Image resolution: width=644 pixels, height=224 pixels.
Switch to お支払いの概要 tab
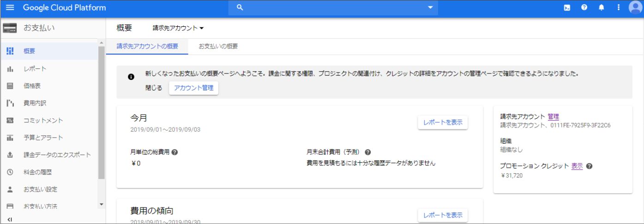pyautogui.click(x=218, y=46)
